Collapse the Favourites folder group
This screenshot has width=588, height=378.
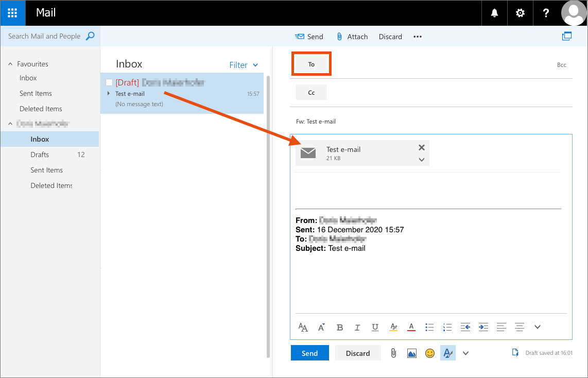pos(10,64)
